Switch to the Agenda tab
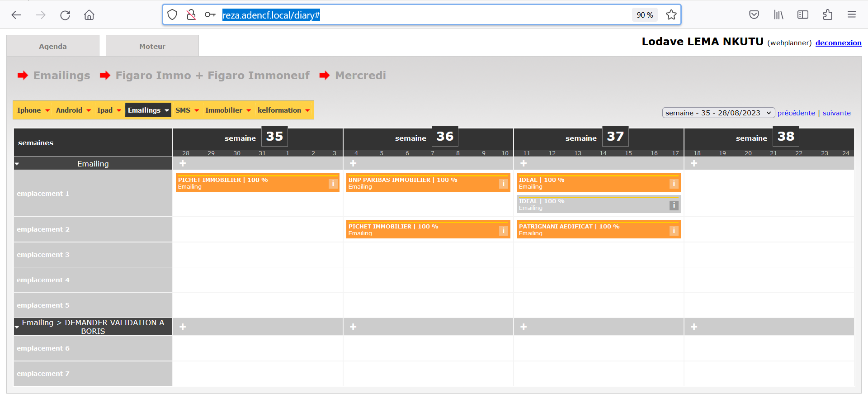Screen dimensions: 868x418 tap(53, 46)
